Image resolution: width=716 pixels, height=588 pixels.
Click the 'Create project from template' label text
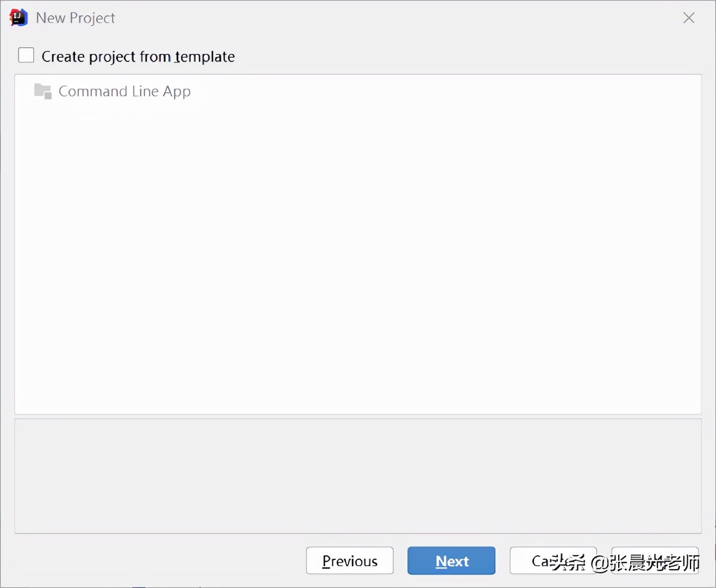click(x=138, y=57)
